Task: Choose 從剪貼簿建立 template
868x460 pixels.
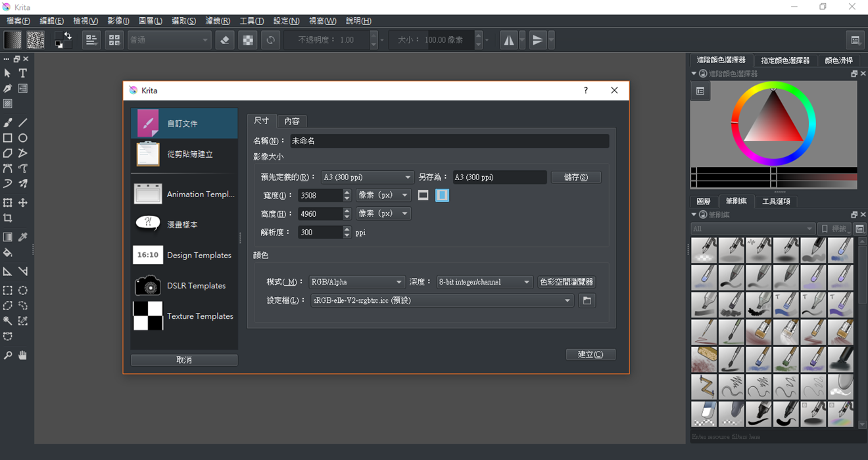Action: point(184,154)
